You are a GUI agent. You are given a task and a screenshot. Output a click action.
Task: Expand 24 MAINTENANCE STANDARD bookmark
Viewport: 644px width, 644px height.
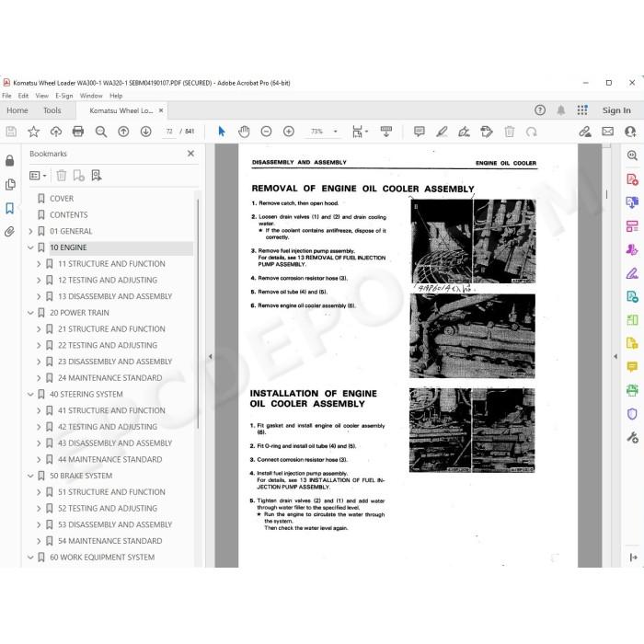point(39,378)
